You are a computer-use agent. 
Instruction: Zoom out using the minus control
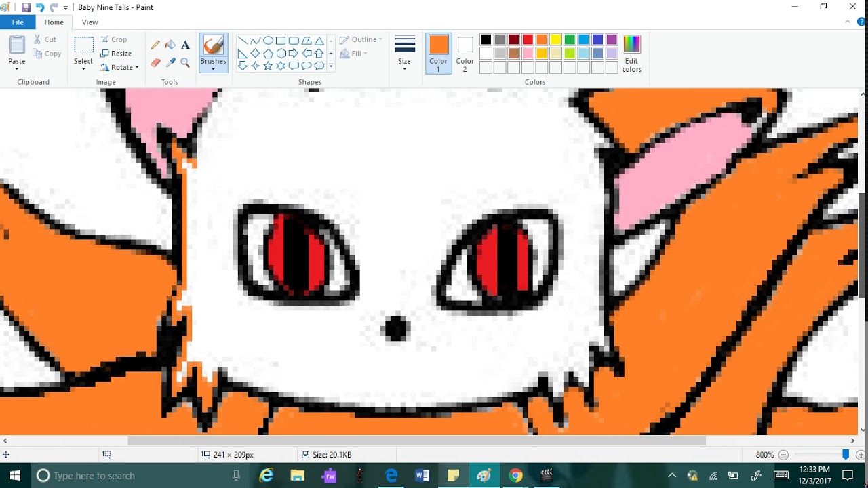click(x=784, y=454)
